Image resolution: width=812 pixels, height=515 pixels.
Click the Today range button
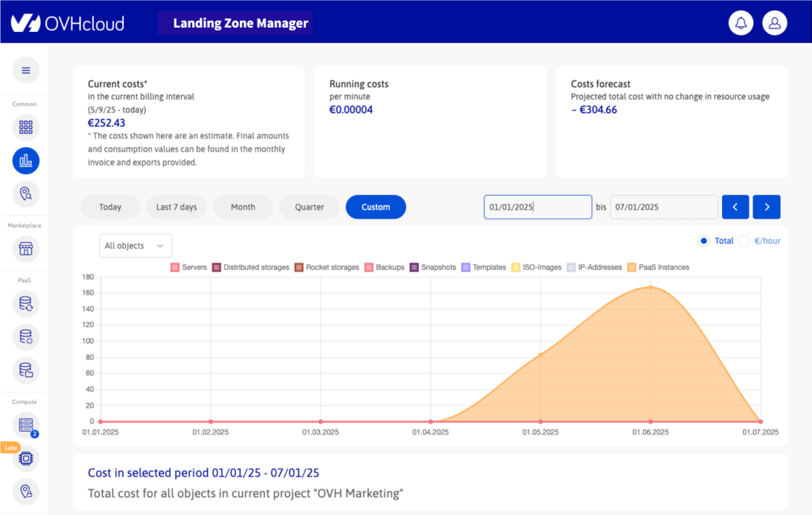click(x=110, y=207)
